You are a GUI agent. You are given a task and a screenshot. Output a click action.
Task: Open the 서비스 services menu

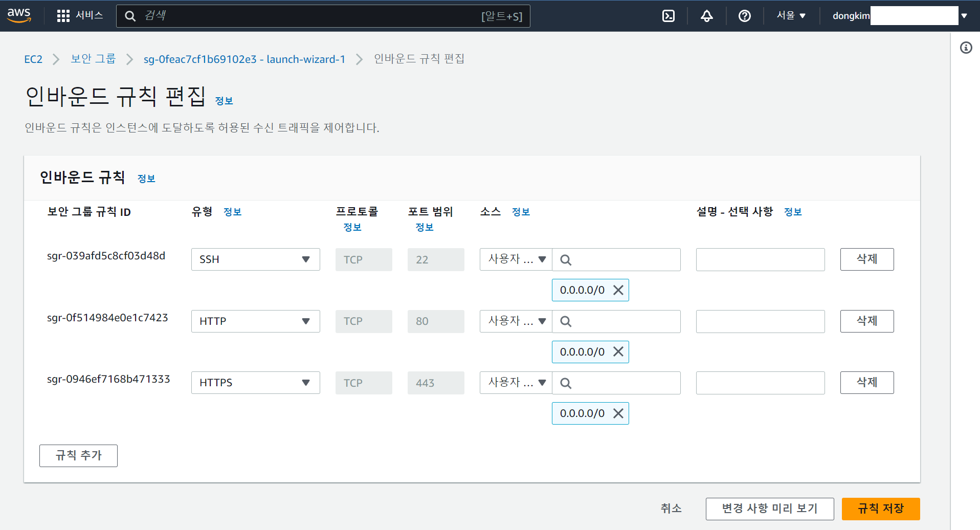pyautogui.click(x=79, y=15)
